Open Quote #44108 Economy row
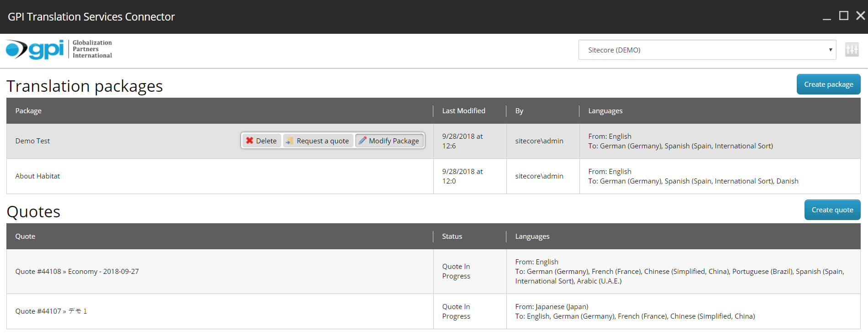Screen dimensions: 868x336 (77, 272)
